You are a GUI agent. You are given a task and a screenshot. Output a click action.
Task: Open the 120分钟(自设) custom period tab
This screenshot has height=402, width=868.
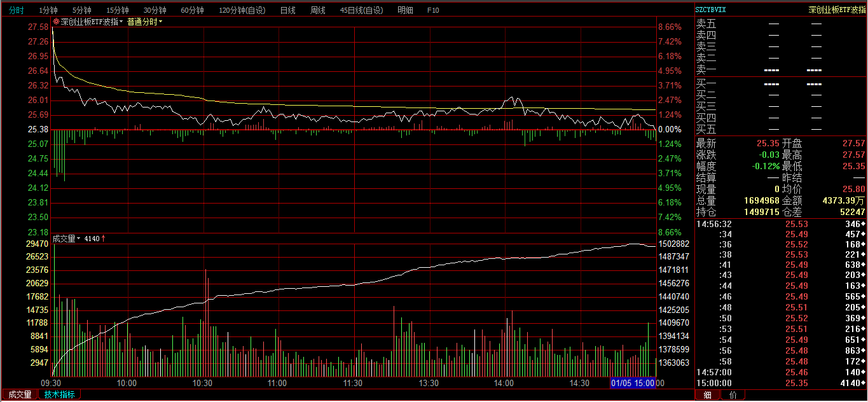tap(242, 10)
